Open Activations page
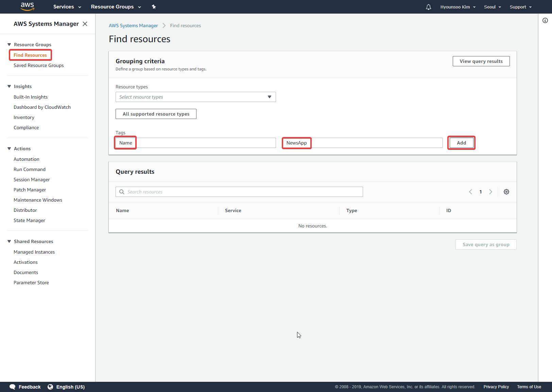552x392 pixels. pos(25,262)
